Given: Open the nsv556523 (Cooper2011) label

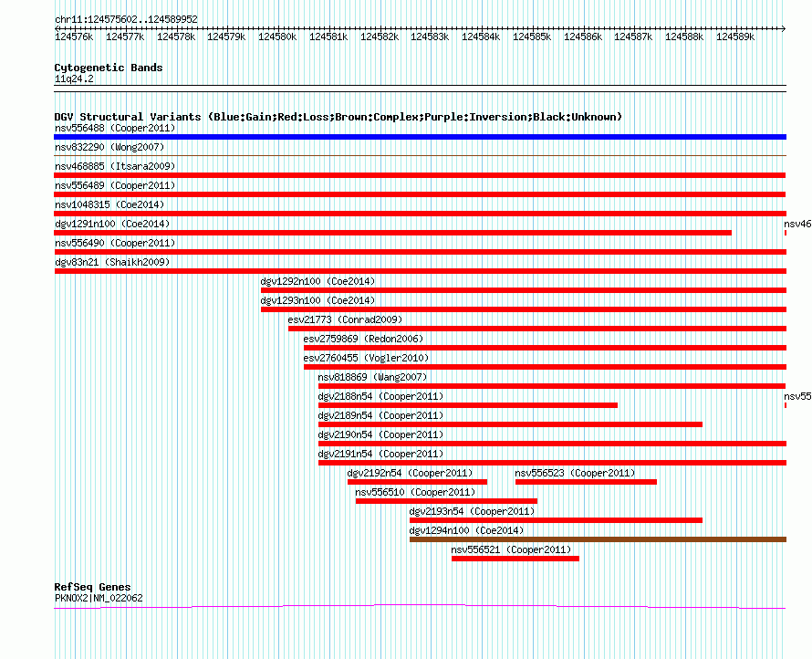Looking at the screenshot, I should click(x=575, y=473).
